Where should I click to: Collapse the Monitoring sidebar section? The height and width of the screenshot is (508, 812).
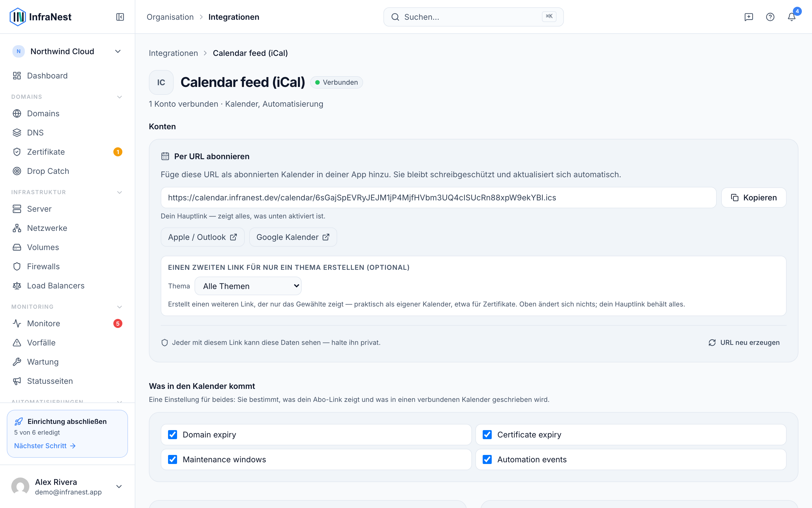(119, 307)
